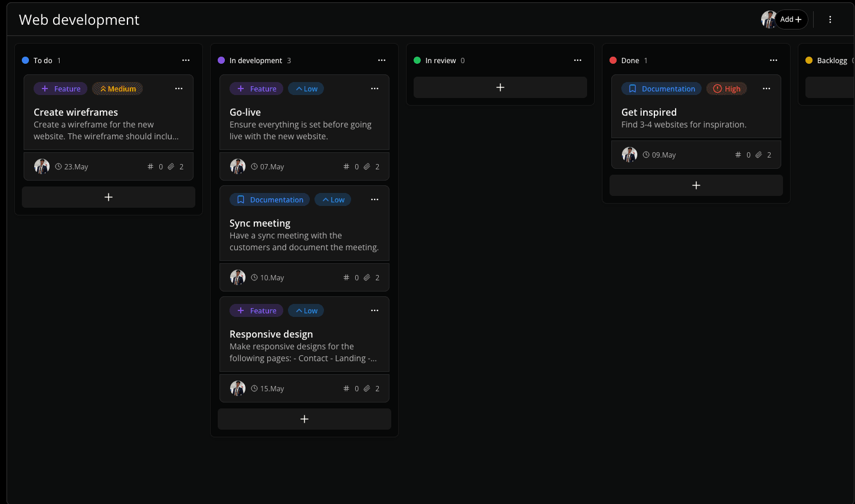Screen dimensions: 855x504
Task: Open the Sync meeting card
Action: click(260, 223)
